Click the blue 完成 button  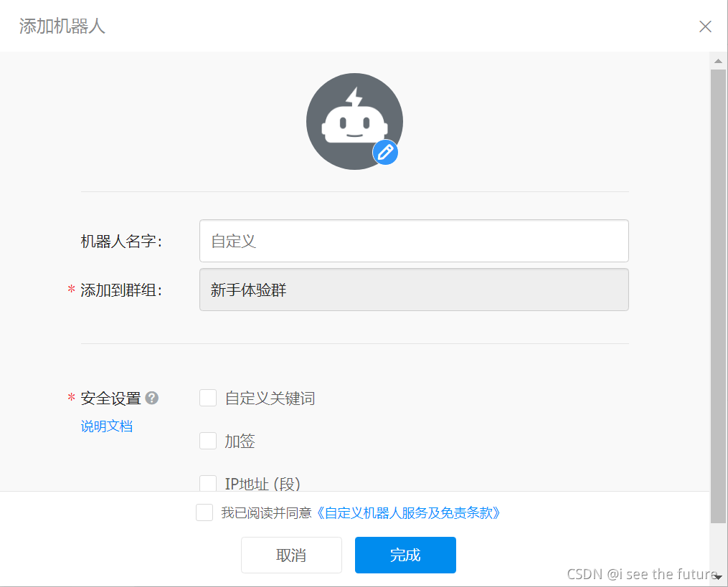pos(405,555)
